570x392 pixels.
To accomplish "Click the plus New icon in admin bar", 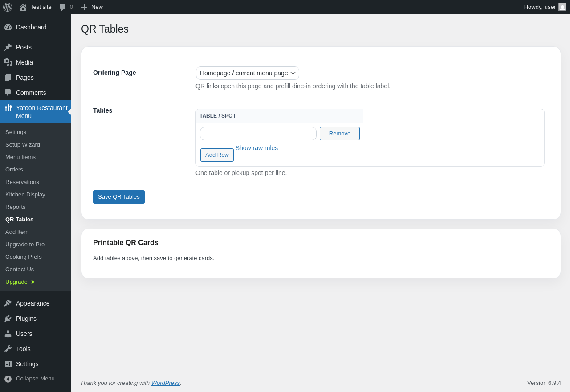I will point(84,7).
